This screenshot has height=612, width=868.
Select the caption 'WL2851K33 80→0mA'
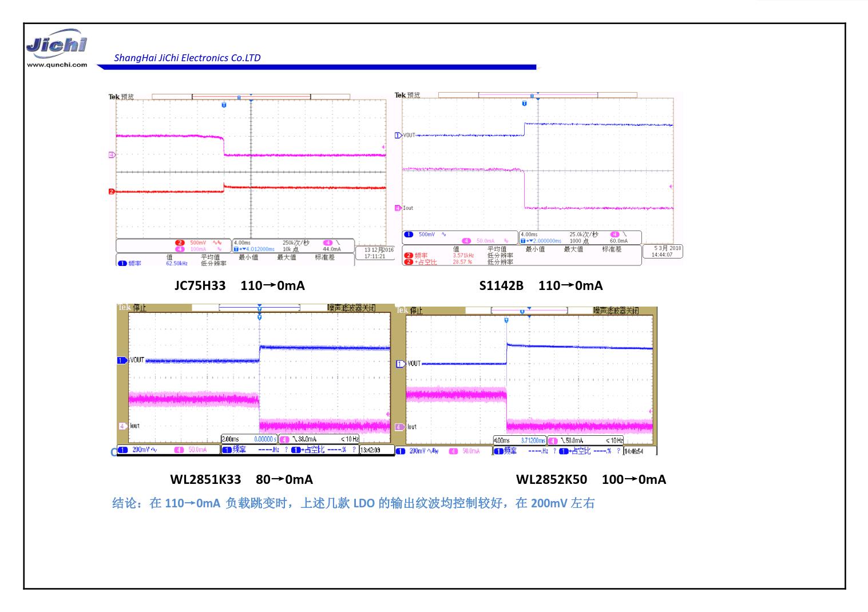click(x=241, y=479)
